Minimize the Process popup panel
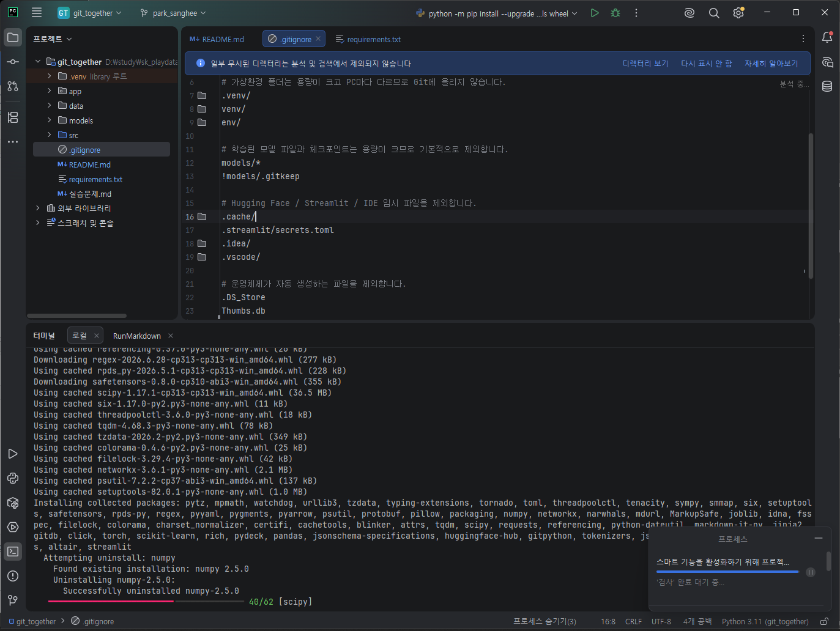Viewport: 840px width, 631px height. (819, 538)
